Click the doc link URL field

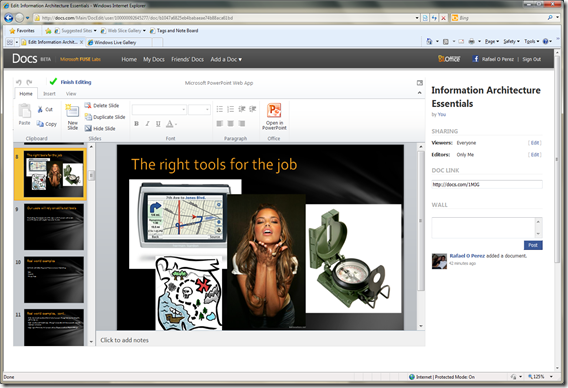(487, 184)
